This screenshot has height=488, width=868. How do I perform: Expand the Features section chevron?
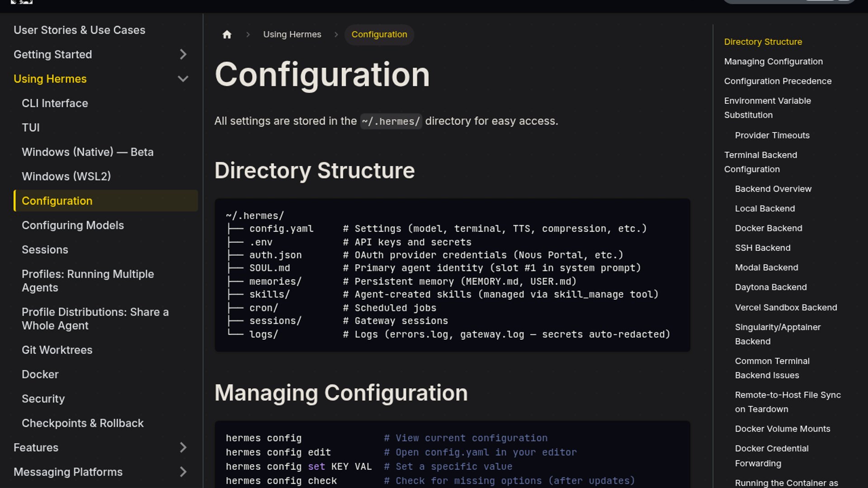(x=183, y=447)
